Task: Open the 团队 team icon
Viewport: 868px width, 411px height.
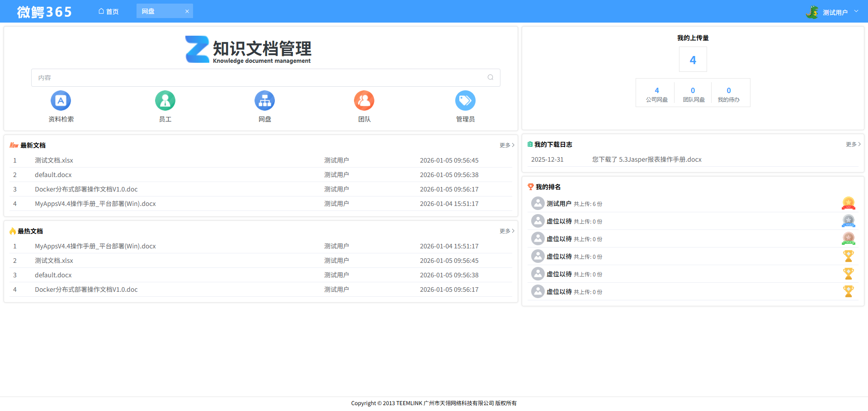Action: tap(364, 100)
